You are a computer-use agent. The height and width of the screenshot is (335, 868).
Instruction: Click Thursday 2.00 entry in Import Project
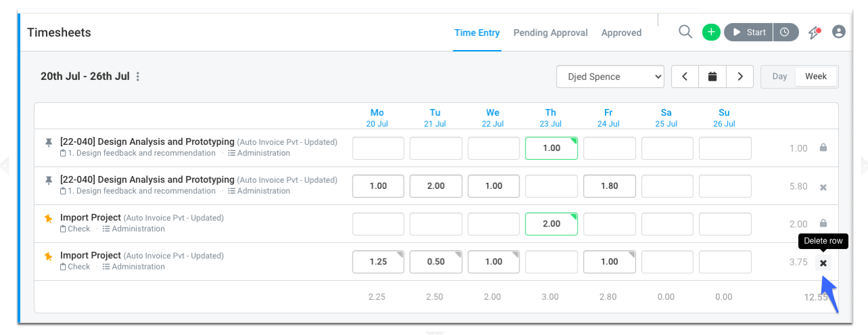pyautogui.click(x=551, y=224)
